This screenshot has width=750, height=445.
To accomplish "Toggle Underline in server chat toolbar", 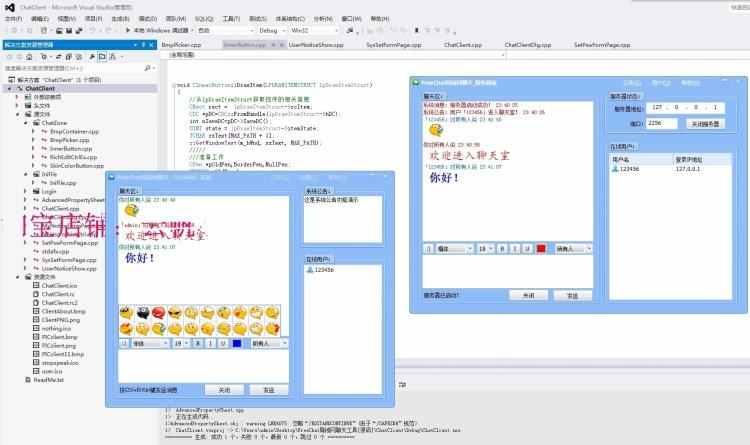I will [527, 249].
